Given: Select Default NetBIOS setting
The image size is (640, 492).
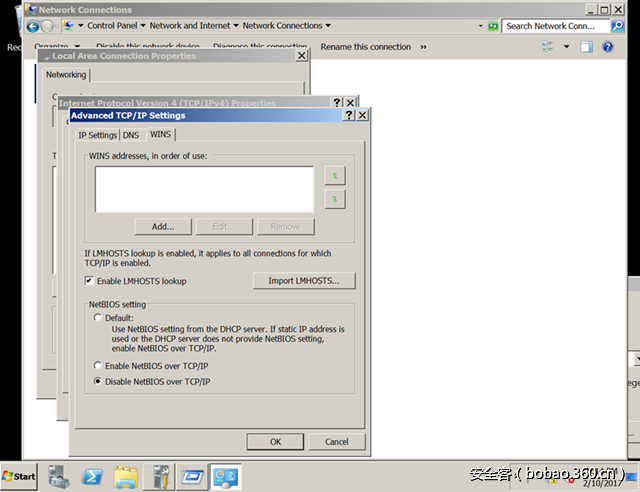Looking at the screenshot, I should pyautogui.click(x=98, y=318).
